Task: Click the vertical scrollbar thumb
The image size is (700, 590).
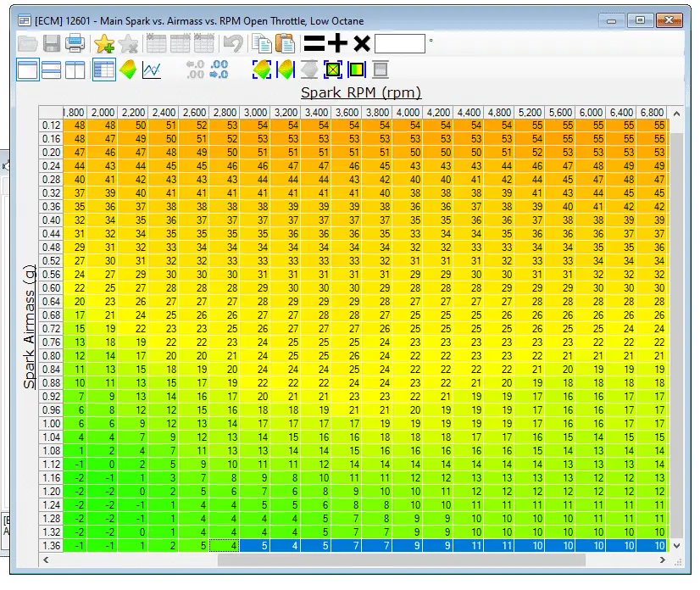Action: pos(676,335)
